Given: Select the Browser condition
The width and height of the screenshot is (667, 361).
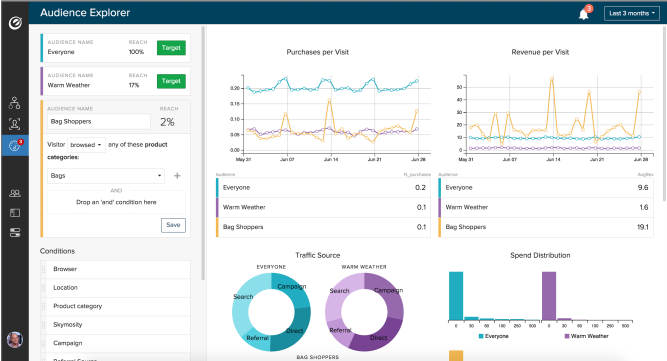Looking at the screenshot, I should pos(115,269).
